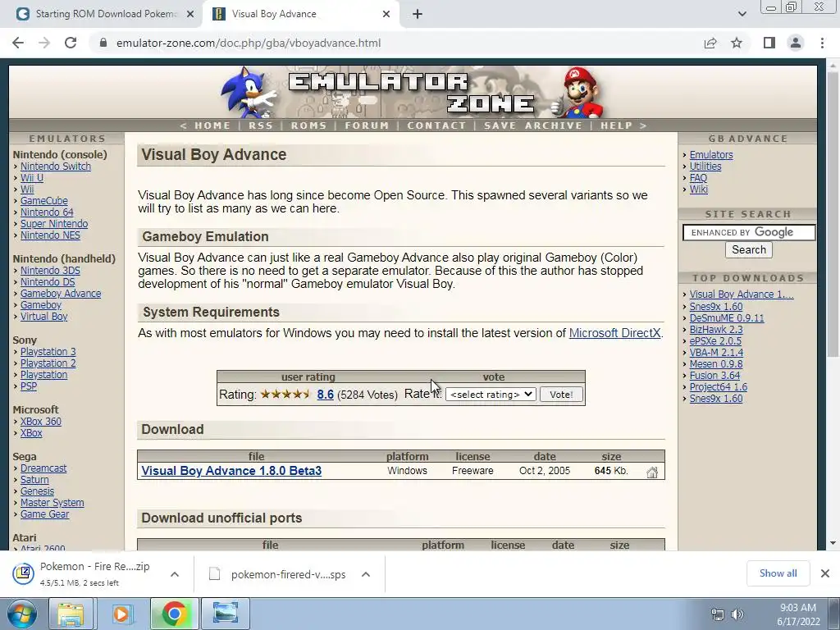
Task: Open HELP in site navigation
Action: click(616, 126)
